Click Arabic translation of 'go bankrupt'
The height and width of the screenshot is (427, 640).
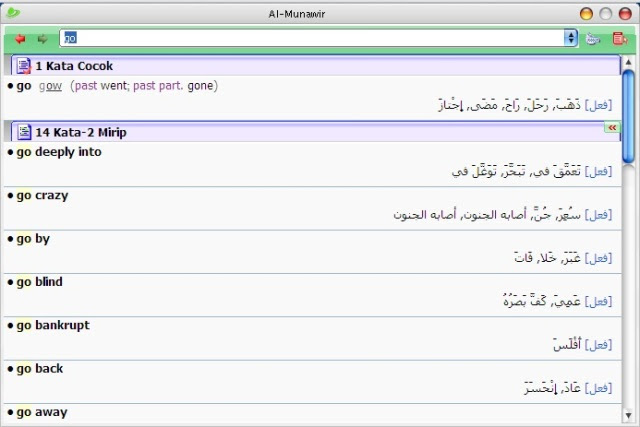(567, 344)
